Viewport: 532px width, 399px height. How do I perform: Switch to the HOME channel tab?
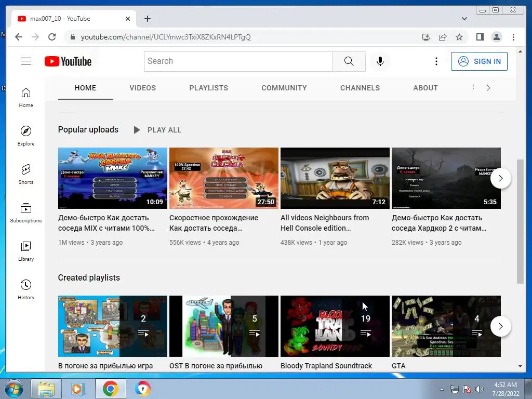[85, 88]
